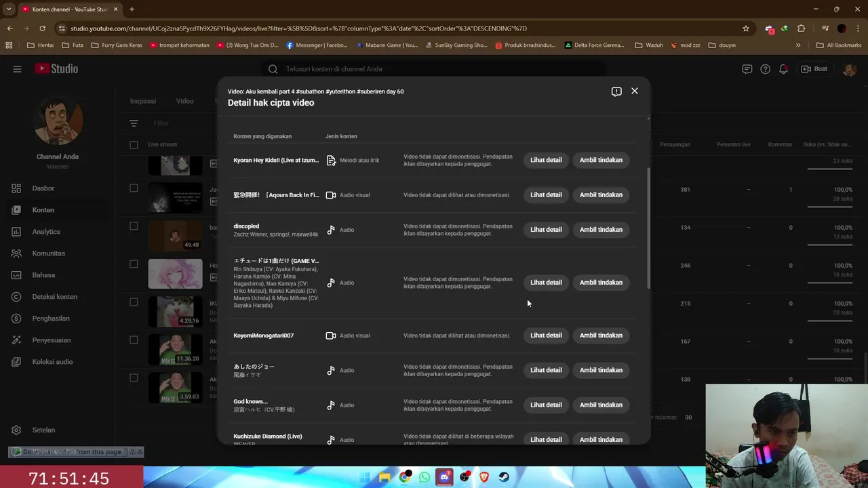
Task: Click the send feedback icon in dialog header
Action: (x=616, y=91)
